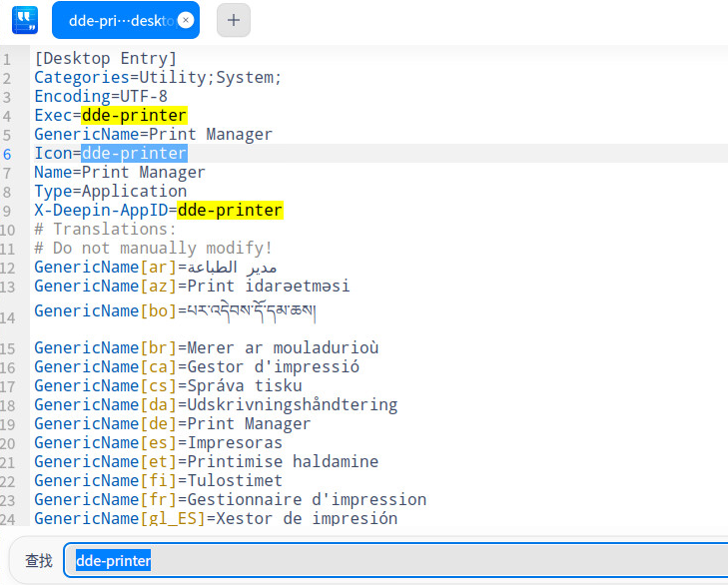
Task: Click the Type=Application line
Action: (x=111, y=192)
